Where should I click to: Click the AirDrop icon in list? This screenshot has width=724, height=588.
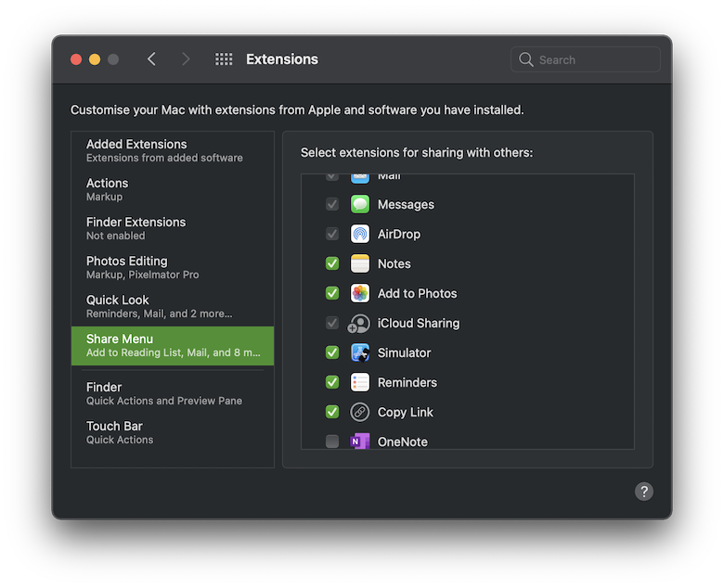360,234
